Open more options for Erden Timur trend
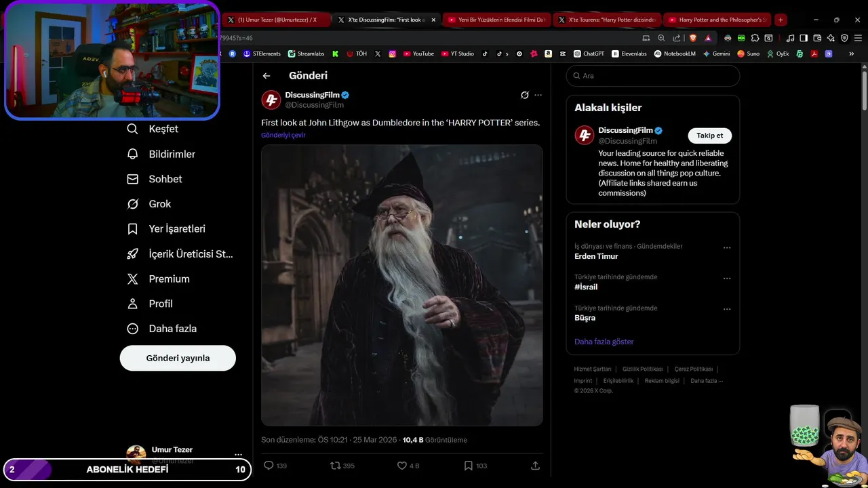Image resolution: width=868 pixels, height=488 pixels. pos(727,247)
